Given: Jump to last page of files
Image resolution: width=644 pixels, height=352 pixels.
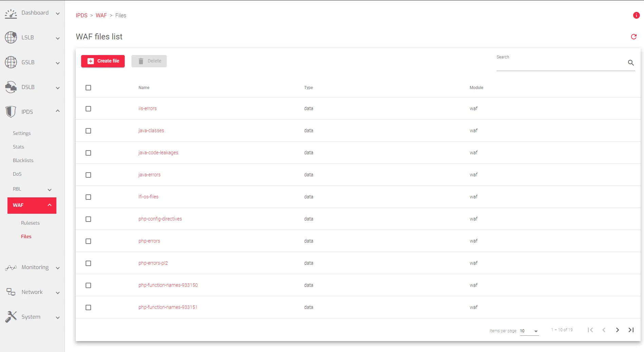Looking at the screenshot, I should (631, 330).
